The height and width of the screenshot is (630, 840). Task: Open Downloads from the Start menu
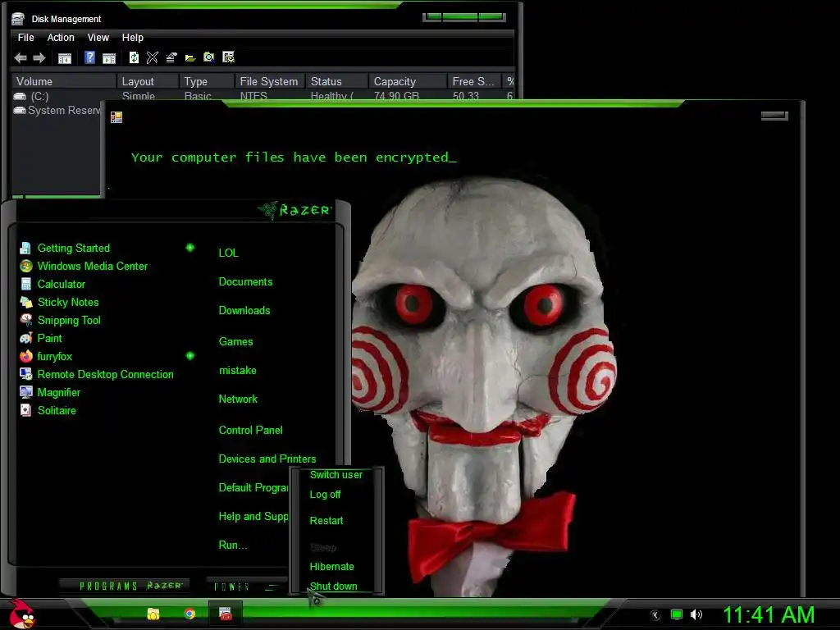click(x=244, y=311)
